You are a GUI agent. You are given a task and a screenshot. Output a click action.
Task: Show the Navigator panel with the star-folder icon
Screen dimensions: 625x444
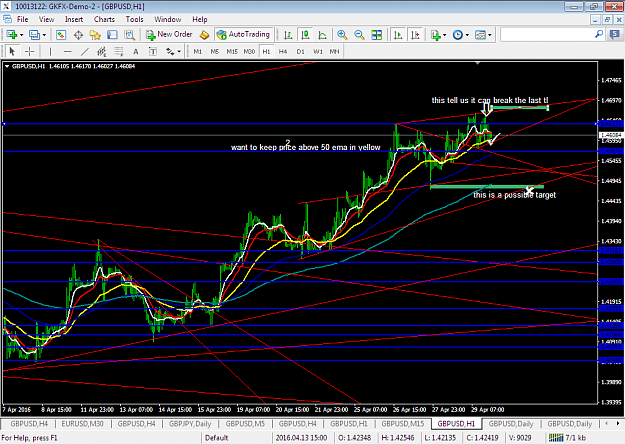pos(95,35)
